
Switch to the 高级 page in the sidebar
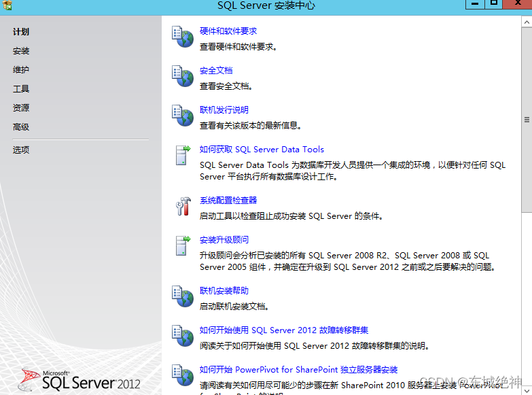[x=21, y=127]
